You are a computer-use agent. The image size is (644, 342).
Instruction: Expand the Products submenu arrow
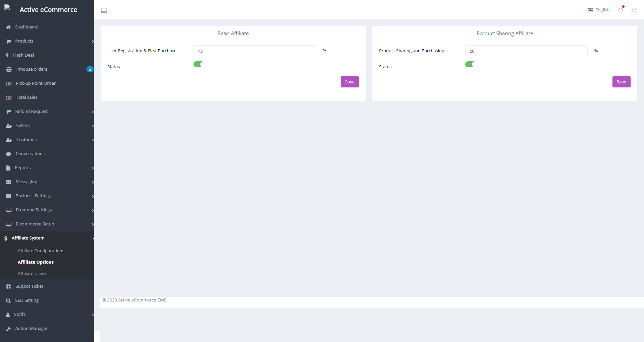coord(93,42)
